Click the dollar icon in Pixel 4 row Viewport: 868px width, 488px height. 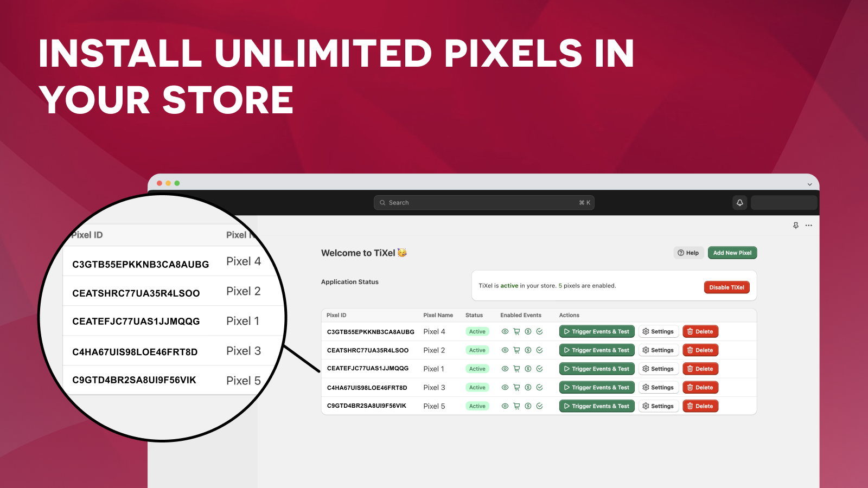pyautogui.click(x=528, y=331)
